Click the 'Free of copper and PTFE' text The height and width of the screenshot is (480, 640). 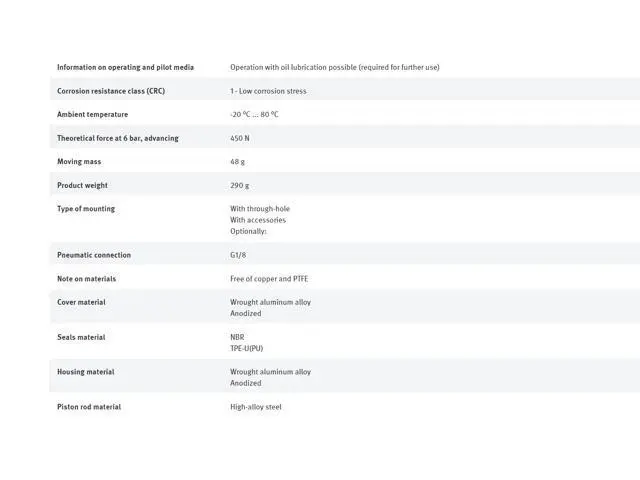coord(268,279)
